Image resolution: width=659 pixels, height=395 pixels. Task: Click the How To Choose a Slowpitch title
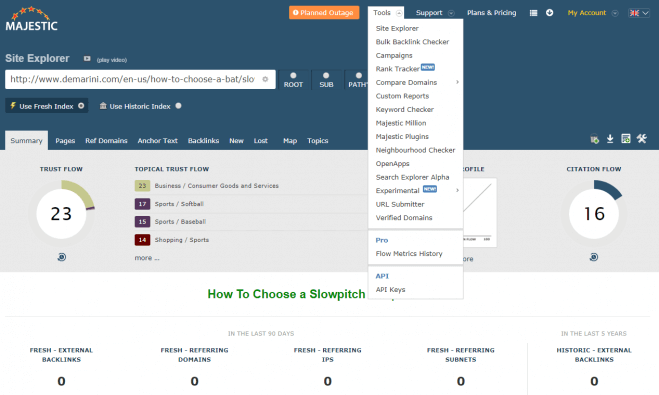point(286,294)
